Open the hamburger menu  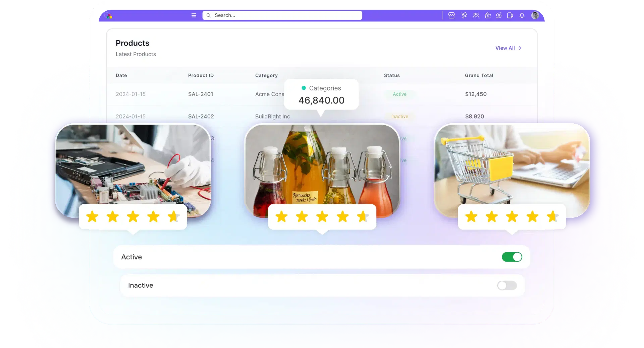(x=194, y=15)
